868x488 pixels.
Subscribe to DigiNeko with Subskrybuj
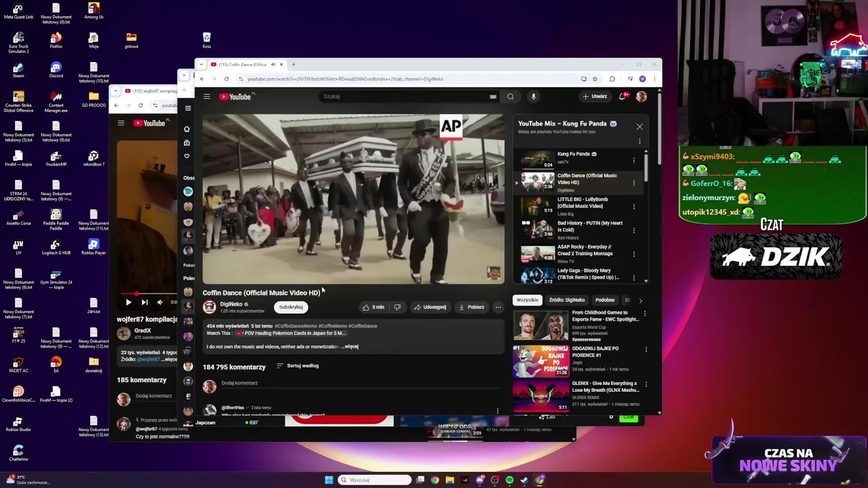[x=291, y=307]
